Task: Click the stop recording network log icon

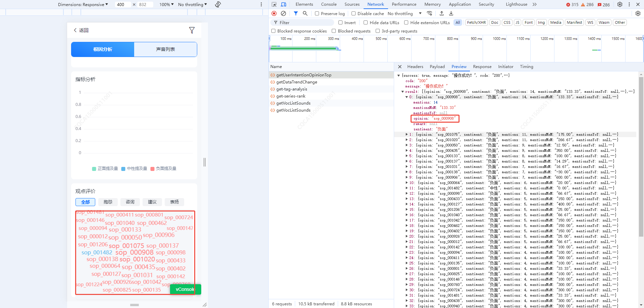Action: (274, 13)
